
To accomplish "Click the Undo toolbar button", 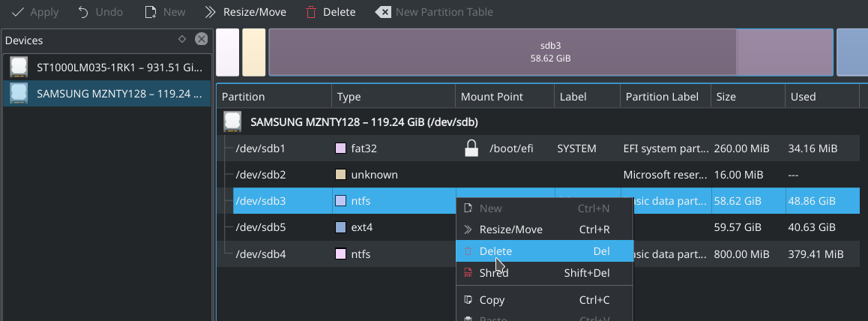I will click(x=100, y=11).
